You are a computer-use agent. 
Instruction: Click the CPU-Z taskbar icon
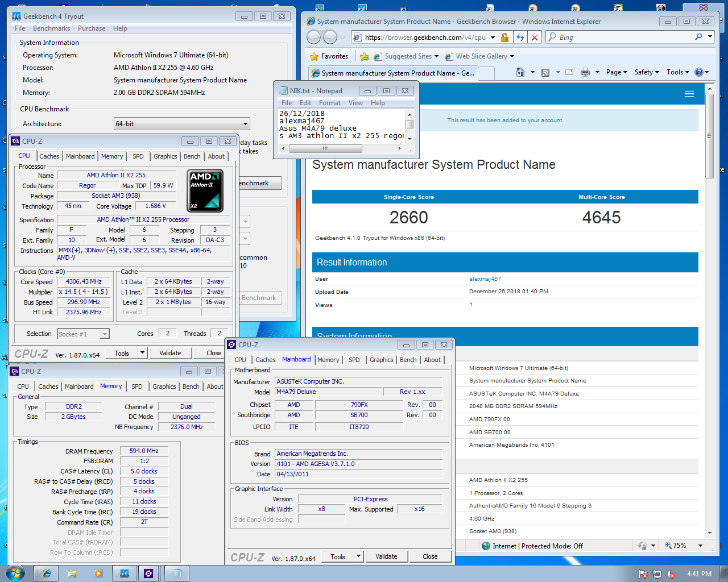(x=148, y=573)
